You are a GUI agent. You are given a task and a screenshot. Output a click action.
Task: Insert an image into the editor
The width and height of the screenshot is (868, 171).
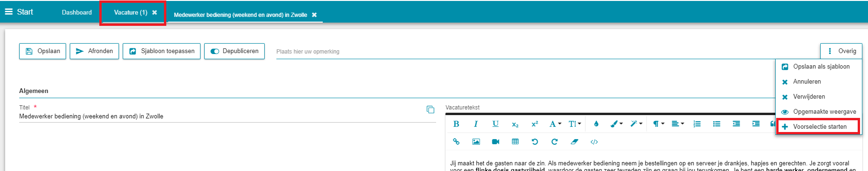click(x=476, y=142)
